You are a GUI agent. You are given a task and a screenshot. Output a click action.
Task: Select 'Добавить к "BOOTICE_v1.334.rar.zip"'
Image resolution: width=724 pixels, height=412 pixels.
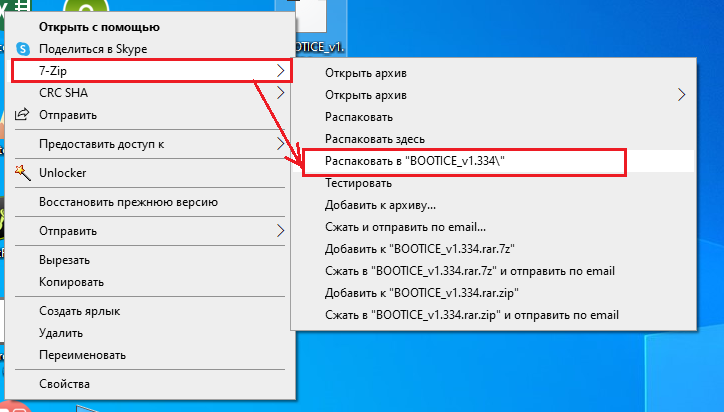[422, 293]
